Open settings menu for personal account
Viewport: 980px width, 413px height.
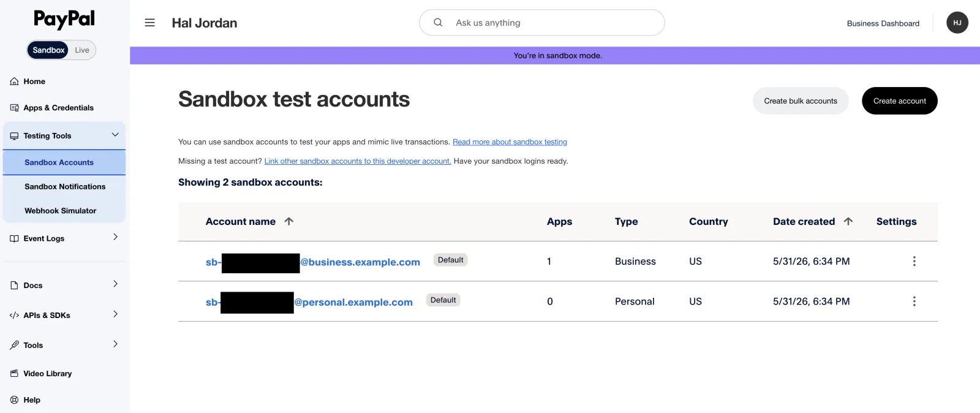tap(914, 301)
